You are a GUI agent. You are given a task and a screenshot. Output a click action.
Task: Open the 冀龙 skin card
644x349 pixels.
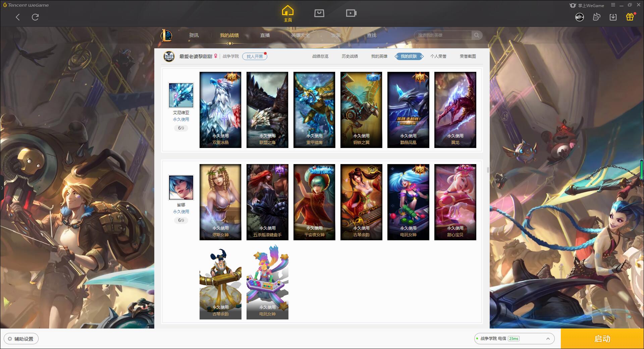click(455, 110)
